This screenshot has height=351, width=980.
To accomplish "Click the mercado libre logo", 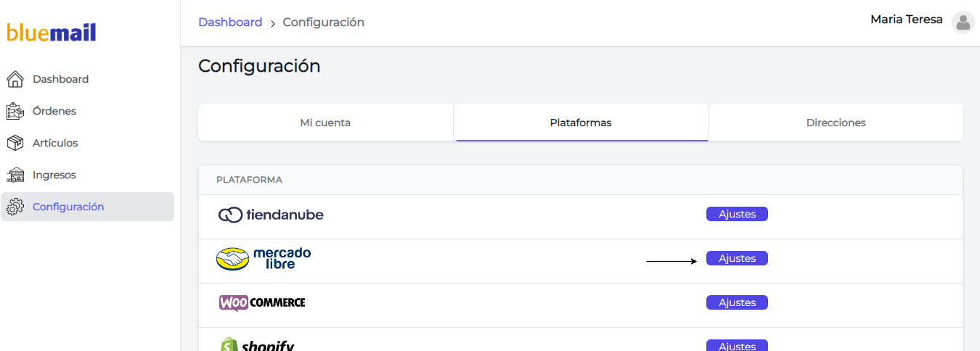I will (264, 258).
